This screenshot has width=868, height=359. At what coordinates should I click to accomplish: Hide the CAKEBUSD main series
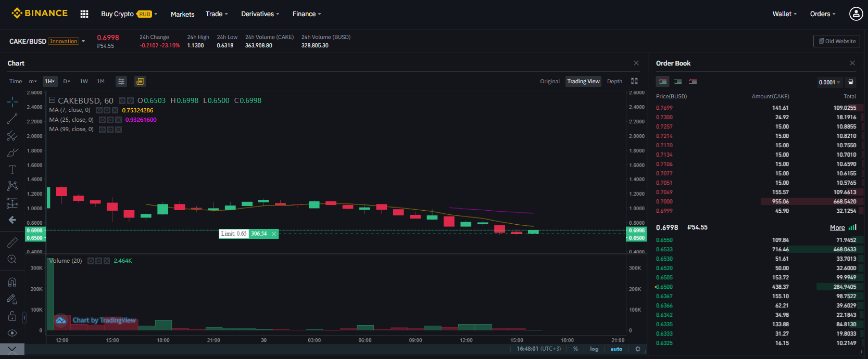point(122,100)
